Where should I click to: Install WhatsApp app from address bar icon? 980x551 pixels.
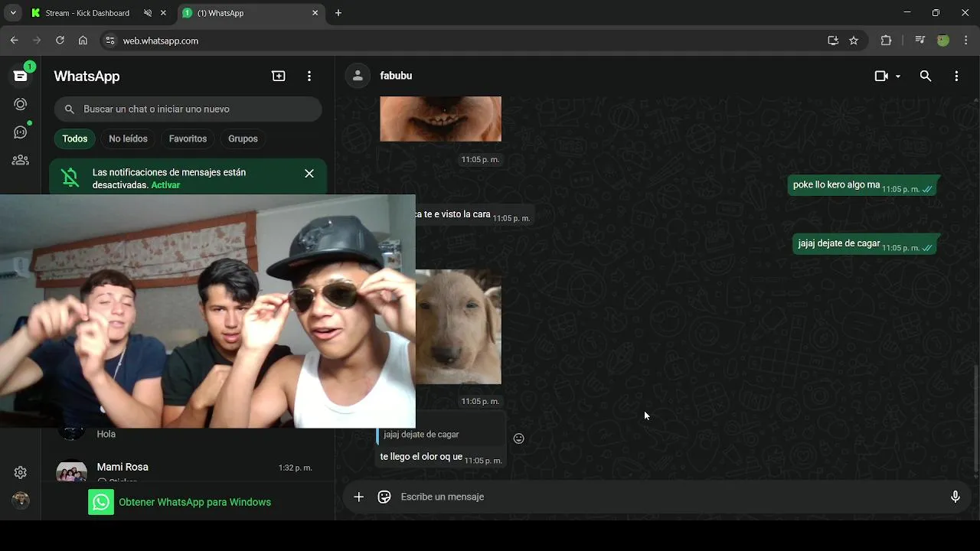[x=833, y=41]
